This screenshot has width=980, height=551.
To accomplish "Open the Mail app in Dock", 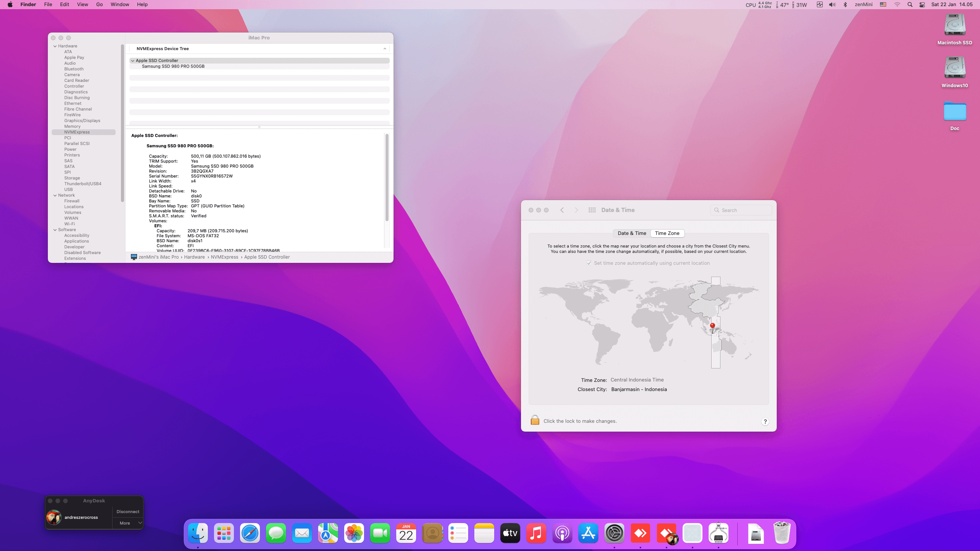I will point(302,533).
